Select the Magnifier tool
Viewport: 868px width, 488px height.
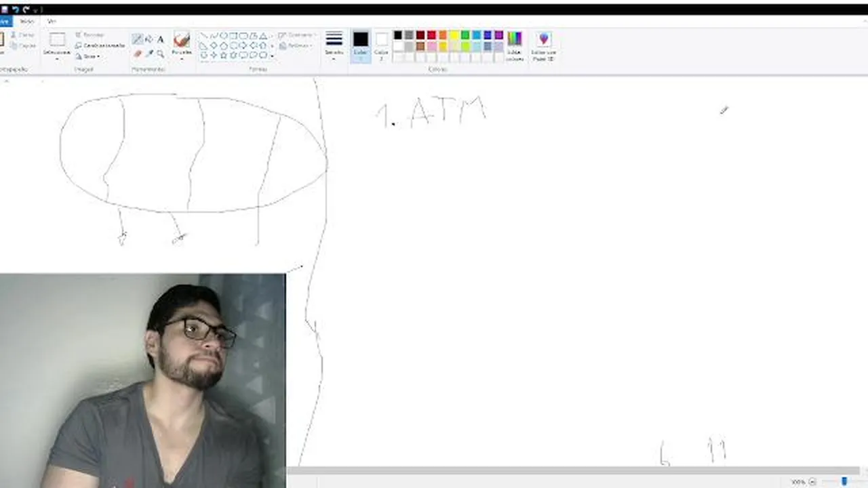(x=161, y=54)
